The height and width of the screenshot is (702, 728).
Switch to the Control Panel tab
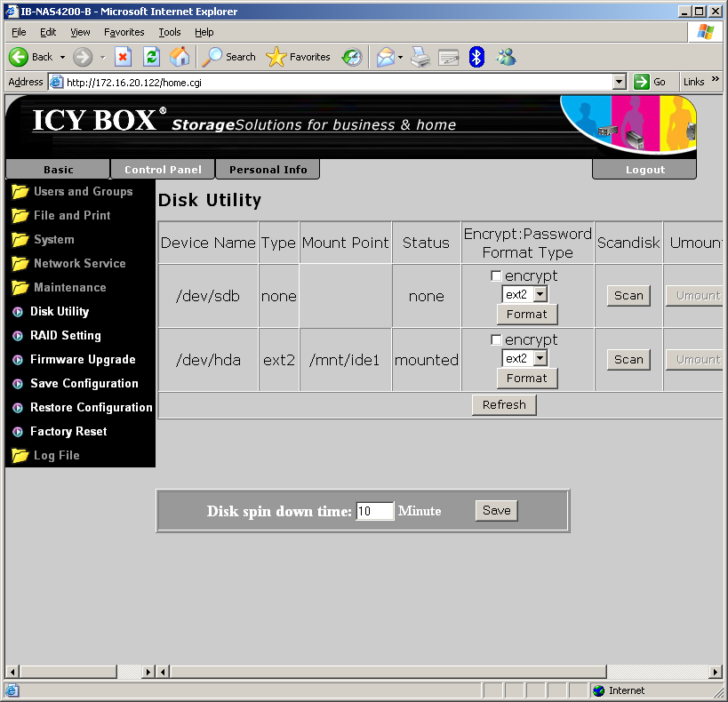point(163,170)
